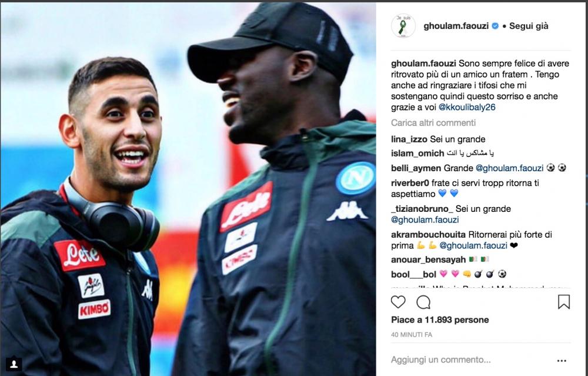Open lina_izzo commenter profile
The height and width of the screenshot is (376, 588).
point(409,139)
